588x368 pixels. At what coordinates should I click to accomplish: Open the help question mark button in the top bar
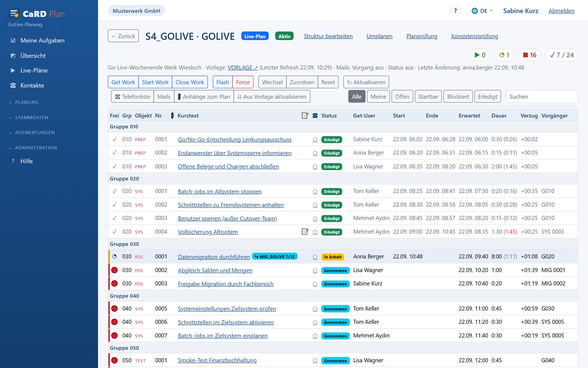click(x=455, y=11)
